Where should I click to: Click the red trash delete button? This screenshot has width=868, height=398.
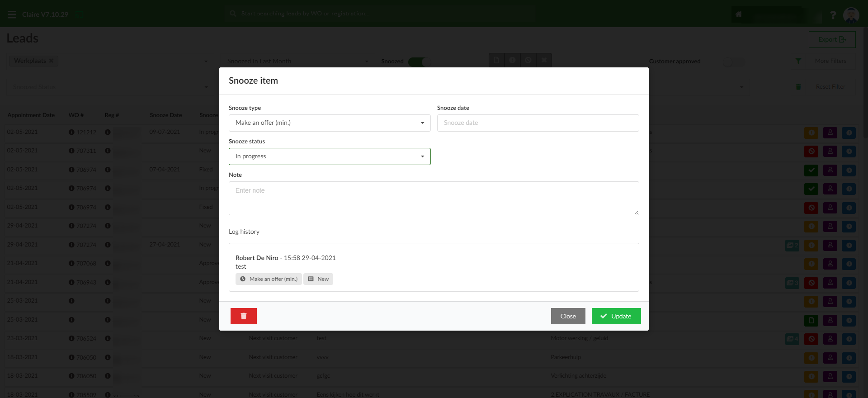pos(243,316)
